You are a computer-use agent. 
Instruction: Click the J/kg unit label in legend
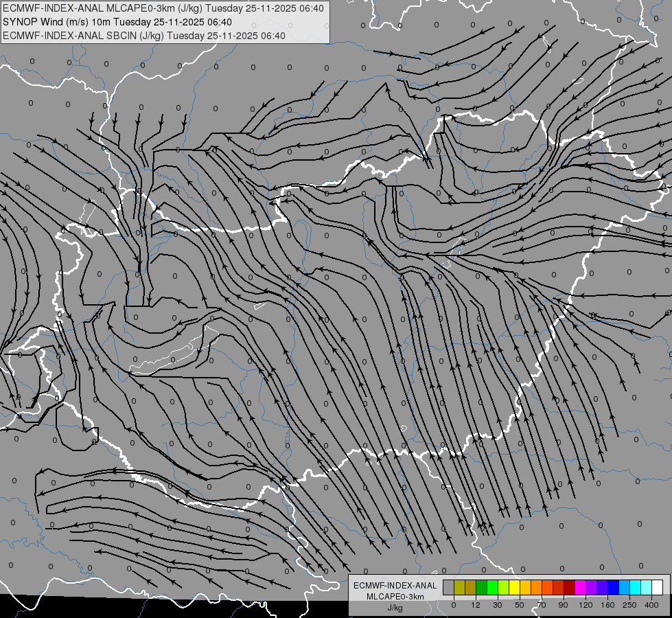point(395,608)
